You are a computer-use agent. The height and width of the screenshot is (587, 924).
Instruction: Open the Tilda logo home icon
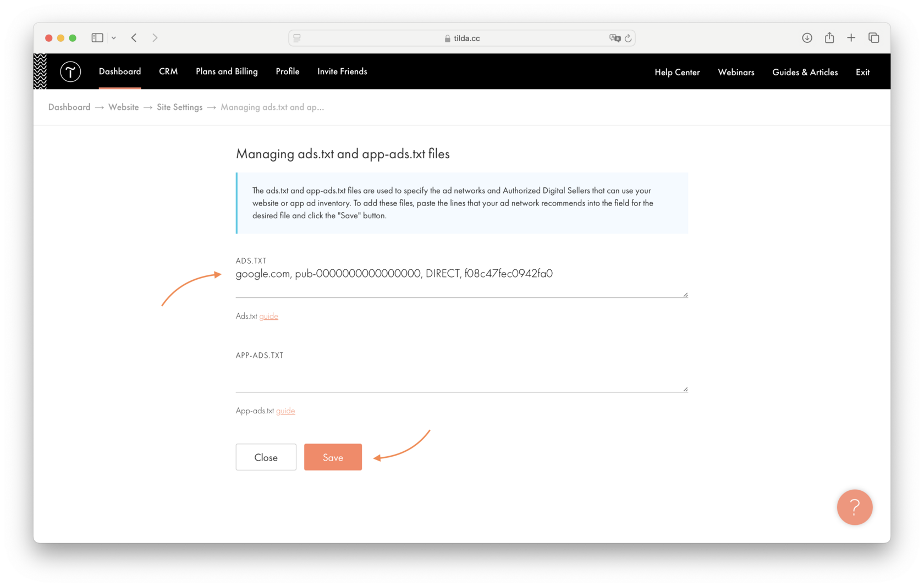(x=70, y=71)
